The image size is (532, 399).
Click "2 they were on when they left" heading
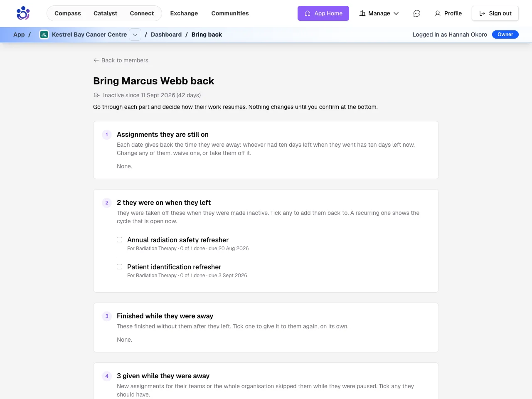point(164,202)
